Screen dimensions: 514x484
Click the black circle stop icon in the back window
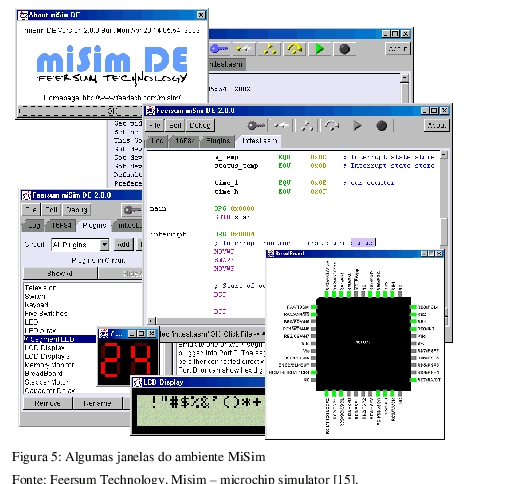click(344, 49)
